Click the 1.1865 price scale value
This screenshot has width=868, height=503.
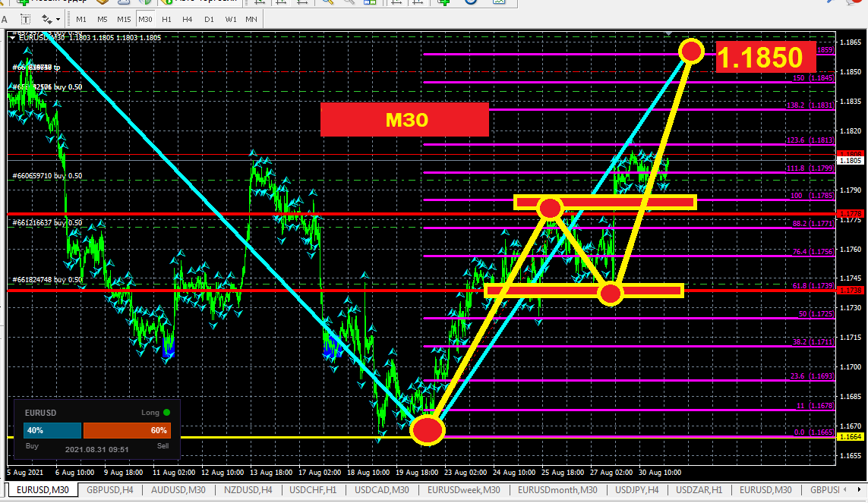coord(851,42)
